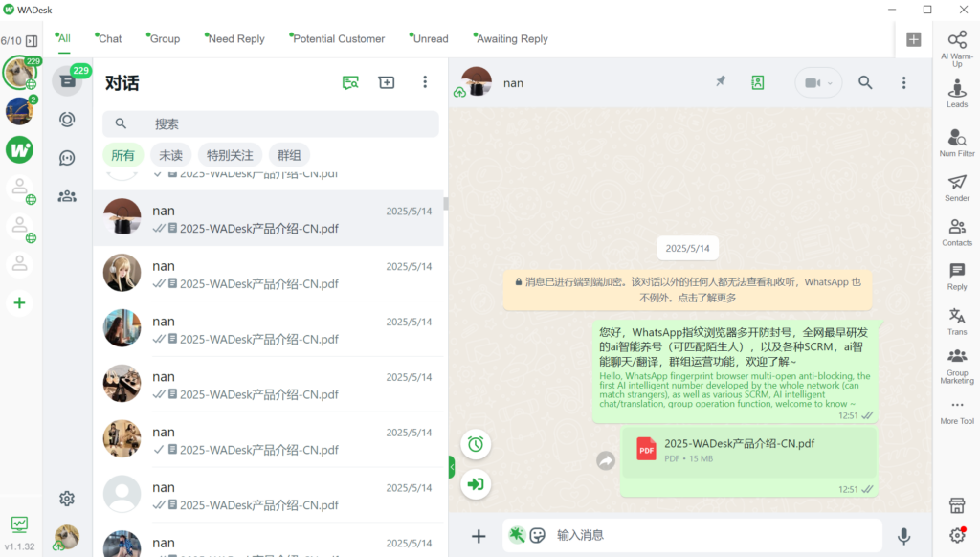Click the 输入消息 message input
The height and width of the screenshot is (557, 980).
(x=716, y=535)
